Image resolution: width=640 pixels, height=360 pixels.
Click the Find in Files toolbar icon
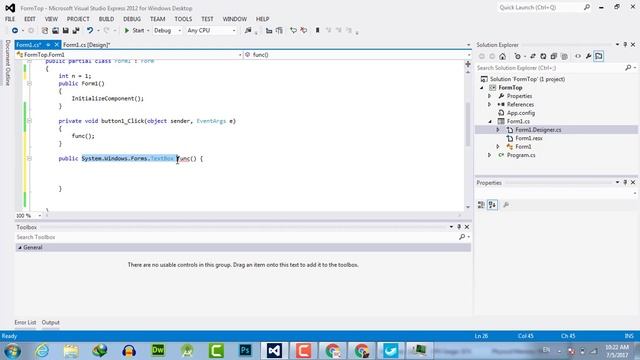248,31
